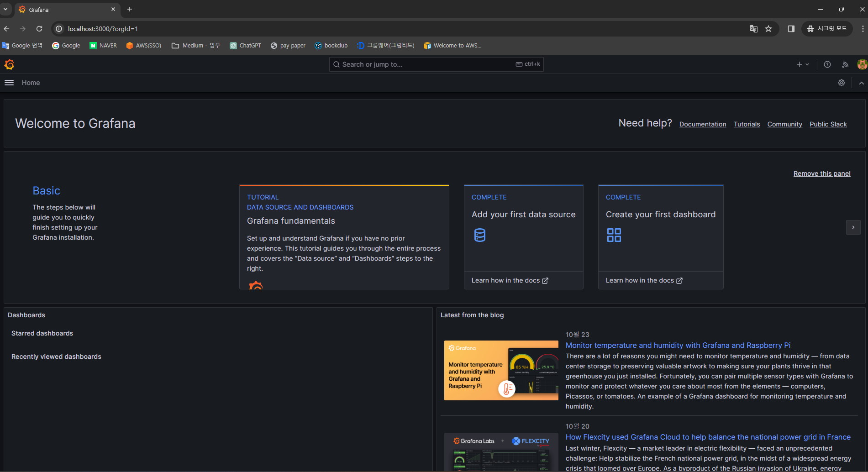This screenshot has height=472, width=868.
Task: Click the browser forward arrow
Action: [23, 29]
